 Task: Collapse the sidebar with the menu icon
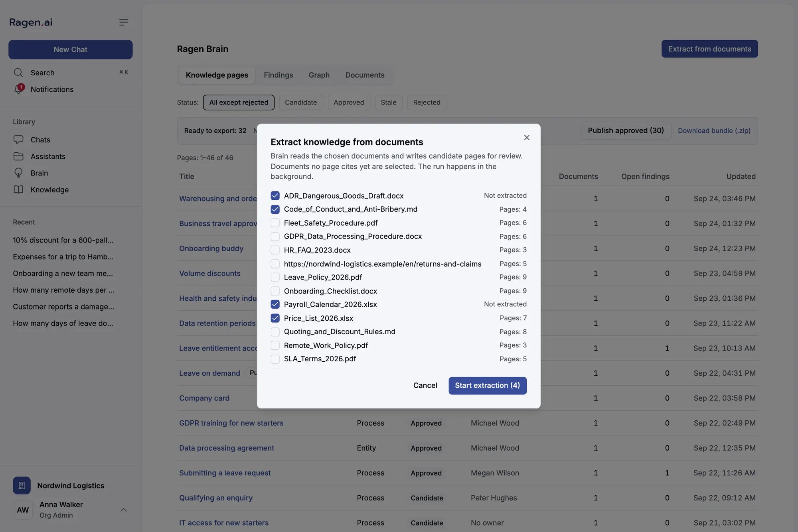pyautogui.click(x=124, y=22)
